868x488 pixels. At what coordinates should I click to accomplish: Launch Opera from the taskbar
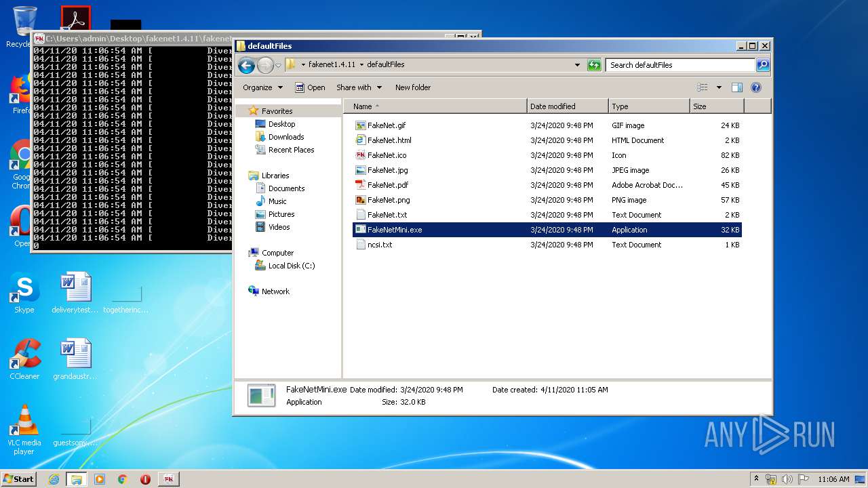[x=145, y=479]
